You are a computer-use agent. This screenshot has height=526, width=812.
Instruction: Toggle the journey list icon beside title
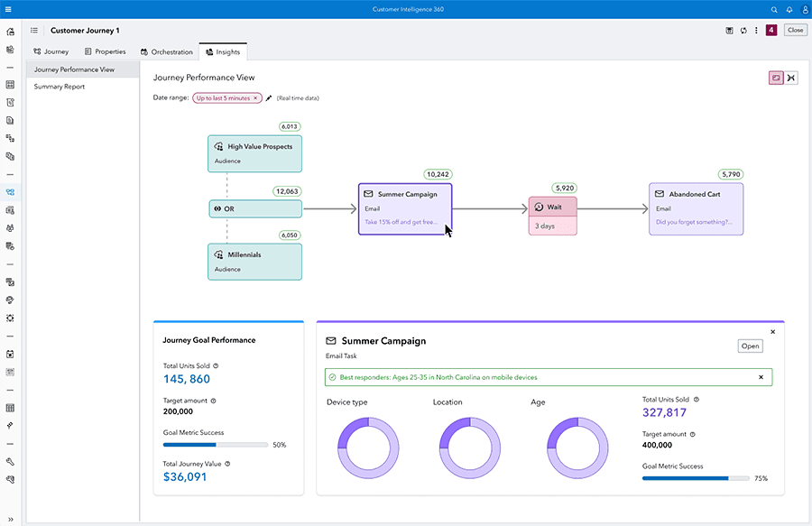[x=34, y=31]
